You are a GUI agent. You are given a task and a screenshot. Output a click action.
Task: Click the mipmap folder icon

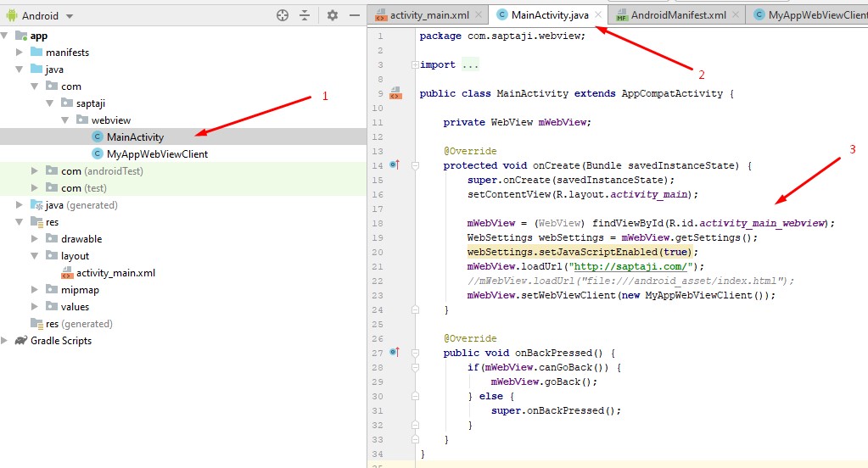[52, 289]
